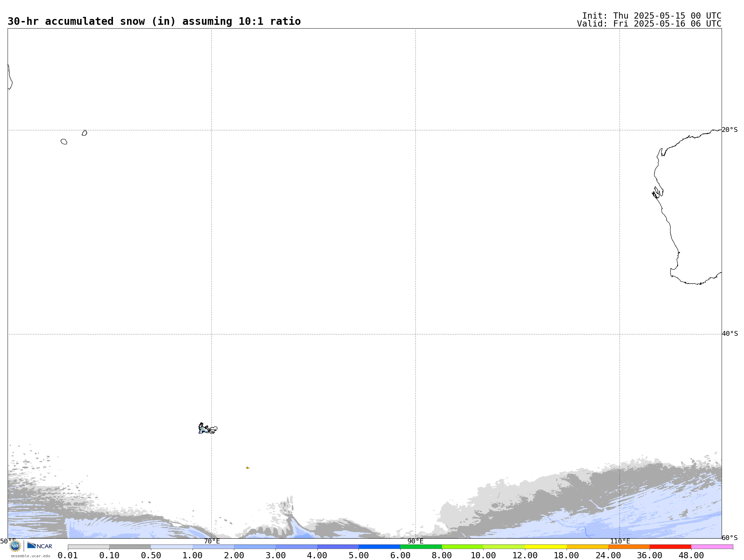Click the 3.00 legend value
The image size is (744, 560).
(x=276, y=556)
